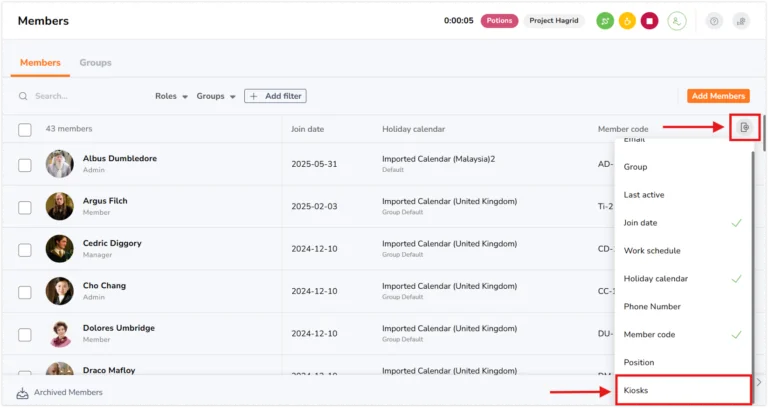Viewport: 768px width, 408px height.
Task: Stop the timer with red stop icon
Action: point(649,21)
